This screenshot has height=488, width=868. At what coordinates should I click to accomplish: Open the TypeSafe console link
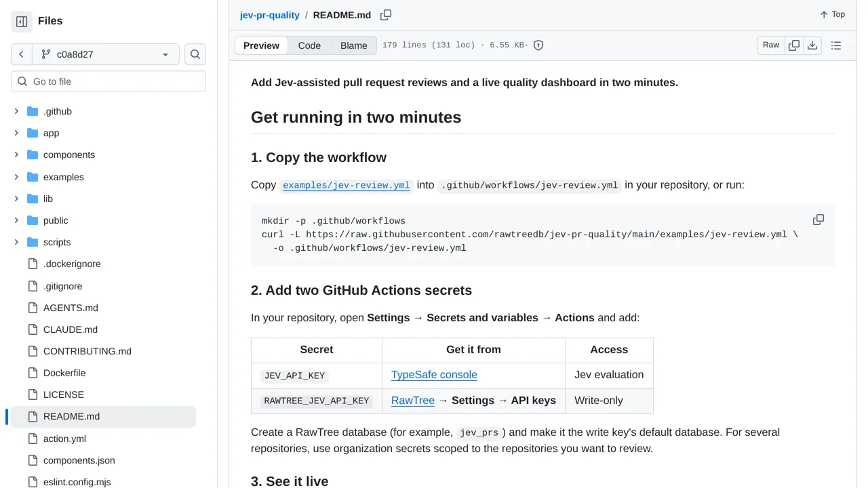tap(434, 375)
